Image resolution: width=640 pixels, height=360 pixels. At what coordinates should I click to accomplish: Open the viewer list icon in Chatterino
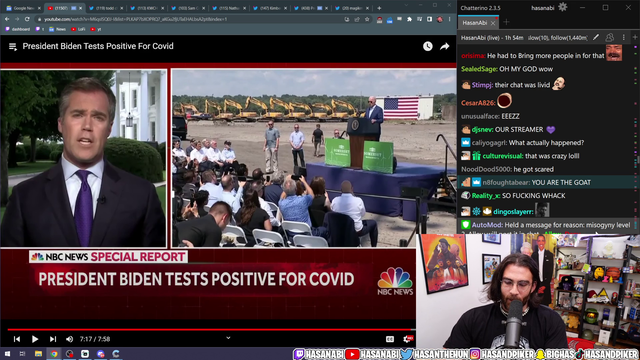tap(610, 38)
